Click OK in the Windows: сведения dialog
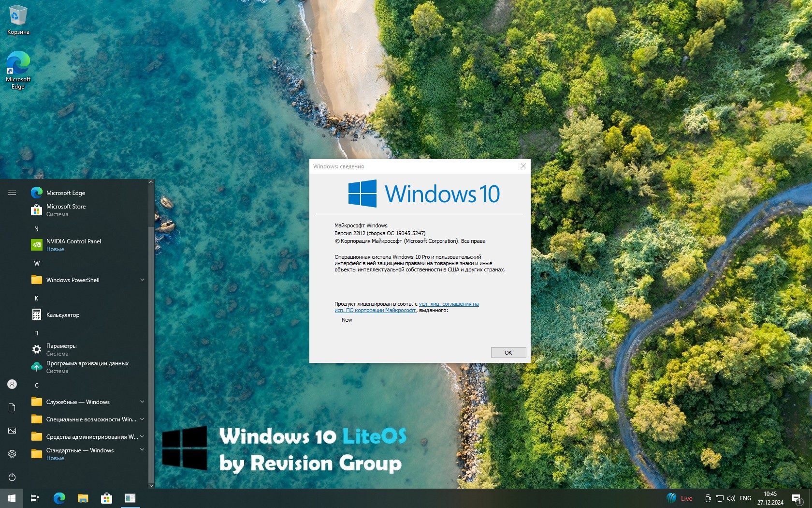The width and height of the screenshot is (812, 508). click(508, 353)
